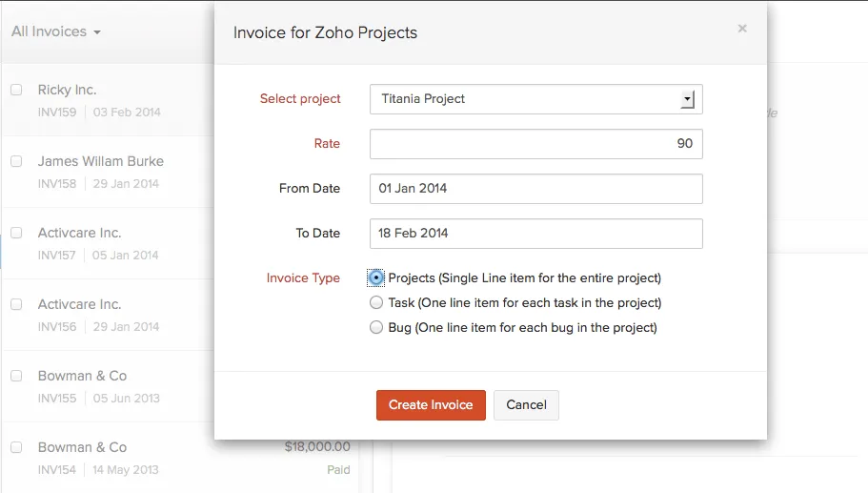Select the Bug invoice type radio option

click(x=376, y=328)
